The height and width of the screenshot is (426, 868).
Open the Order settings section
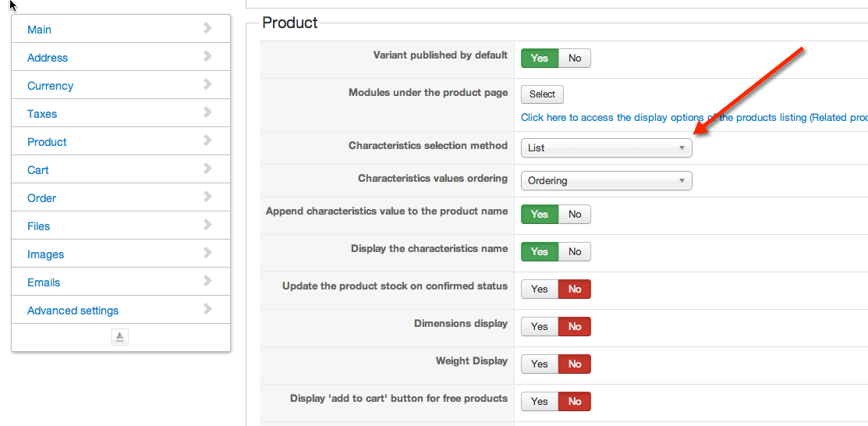click(41, 198)
